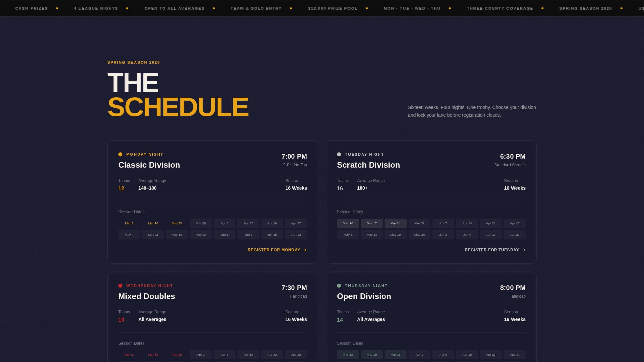644x362 pixels.
Task: Choose the Apr 21 session date
Action: coord(491,223)
